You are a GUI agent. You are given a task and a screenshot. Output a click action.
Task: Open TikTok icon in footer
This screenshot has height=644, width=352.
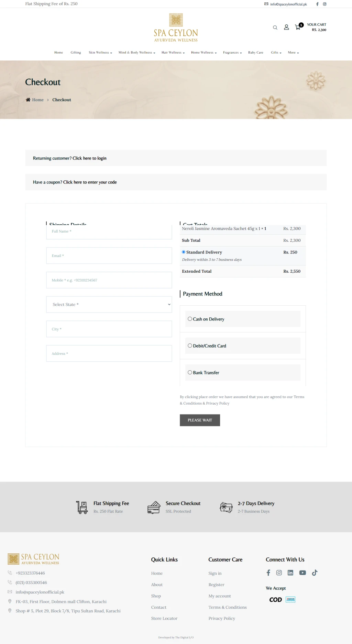(x=315, y=573)
